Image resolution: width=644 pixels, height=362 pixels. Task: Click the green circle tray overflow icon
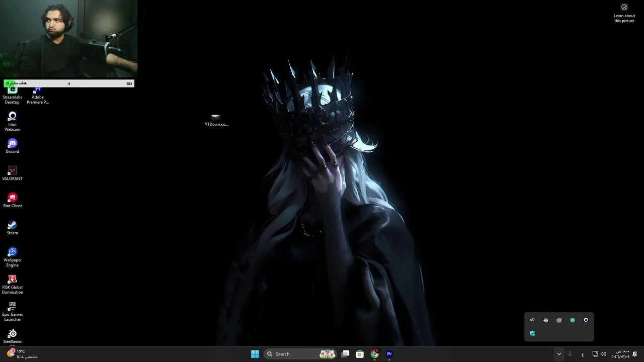click(573, 320)
